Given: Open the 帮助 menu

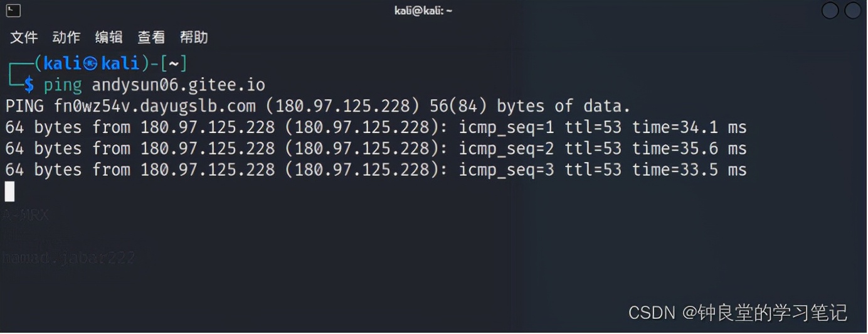Looking at the screenshot, I should coord(194,38).
